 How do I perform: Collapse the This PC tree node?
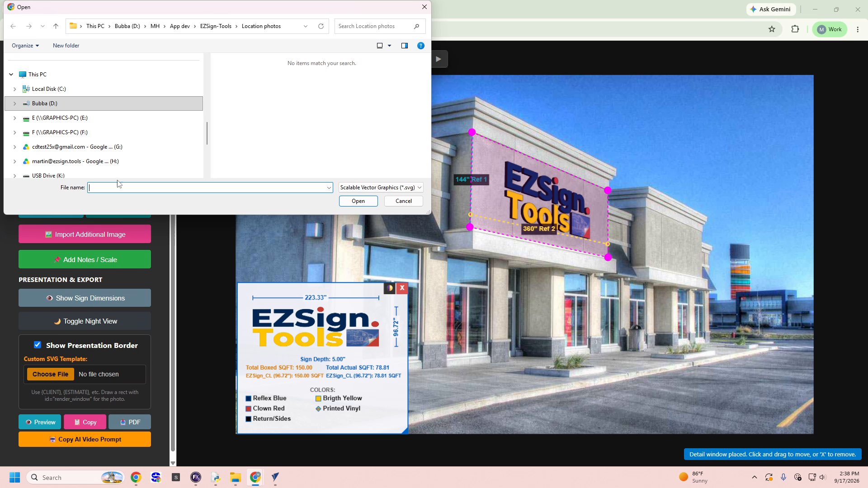point(11,75)
